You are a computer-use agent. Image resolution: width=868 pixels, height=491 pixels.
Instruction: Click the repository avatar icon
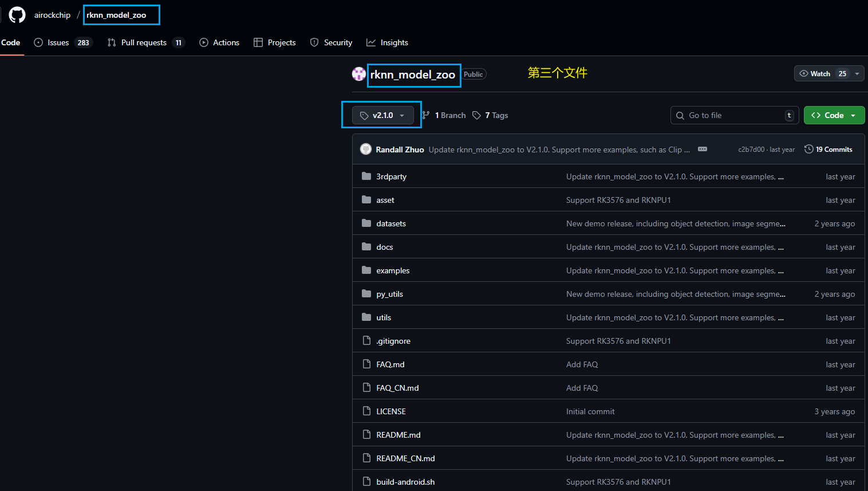click(x=359, y=74)
